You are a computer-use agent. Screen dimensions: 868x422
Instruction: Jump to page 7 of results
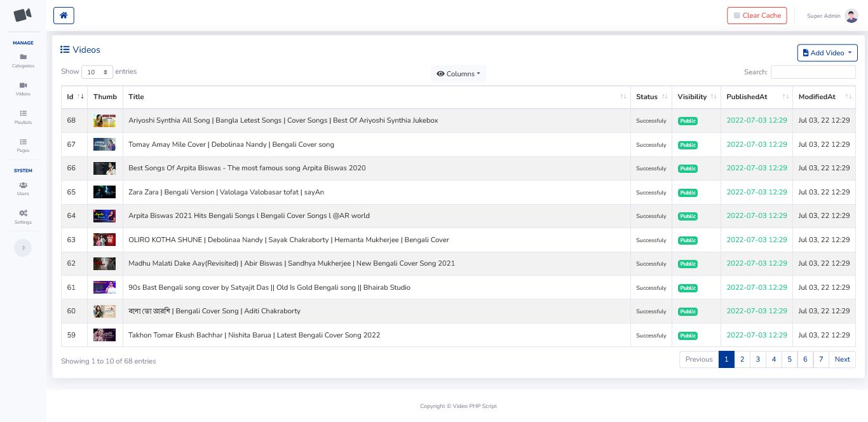click(x=820, y=360)
